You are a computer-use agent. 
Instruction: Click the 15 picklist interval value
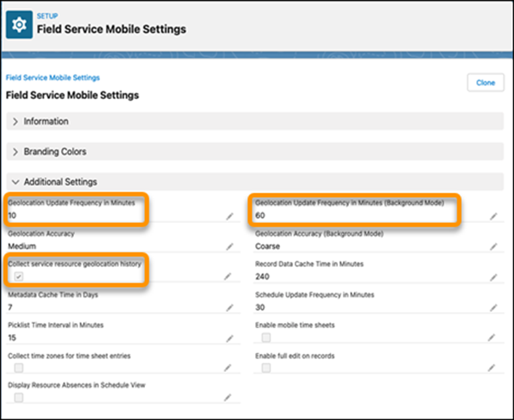(12, 338)
